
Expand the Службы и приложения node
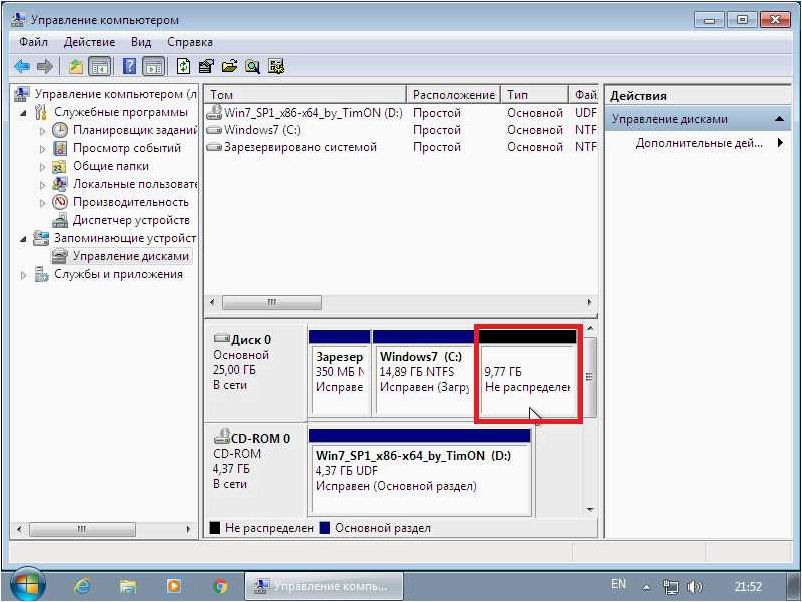pos(23,275)
